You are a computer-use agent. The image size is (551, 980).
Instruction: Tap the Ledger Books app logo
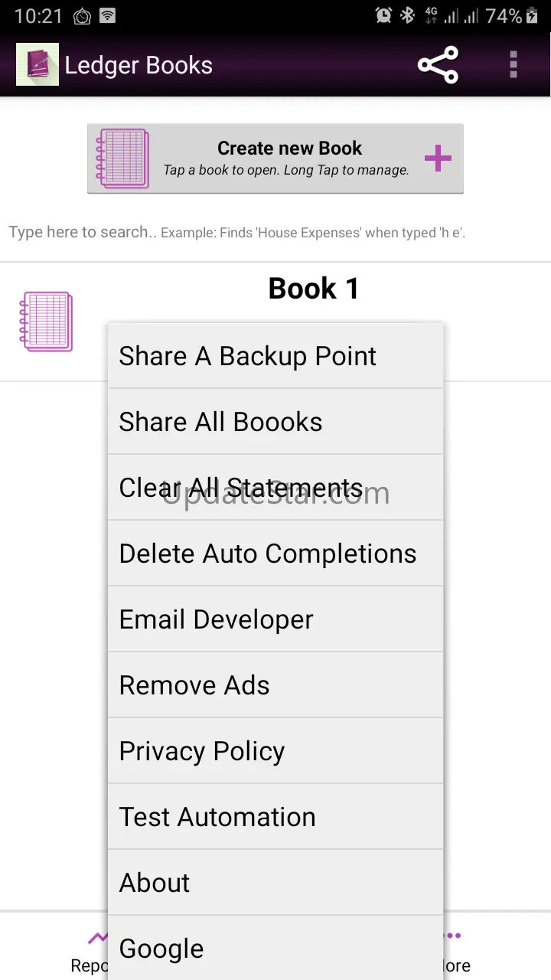click(37, 65)
